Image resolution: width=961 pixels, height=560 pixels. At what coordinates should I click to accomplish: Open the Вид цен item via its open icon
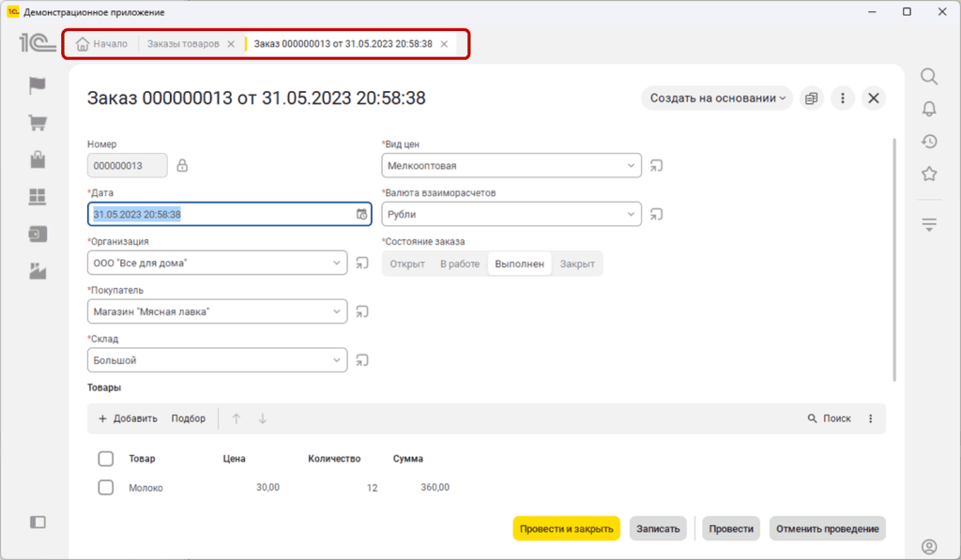tap(656, 166)
